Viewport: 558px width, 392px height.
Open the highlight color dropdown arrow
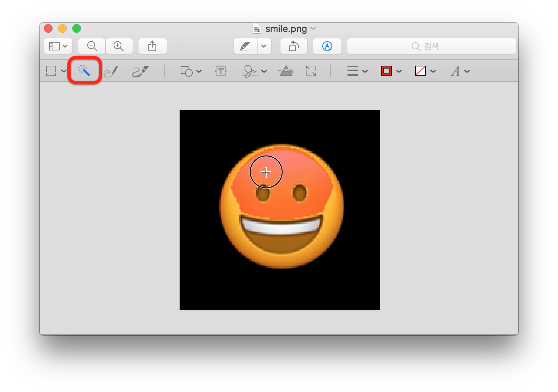point(264,46)
